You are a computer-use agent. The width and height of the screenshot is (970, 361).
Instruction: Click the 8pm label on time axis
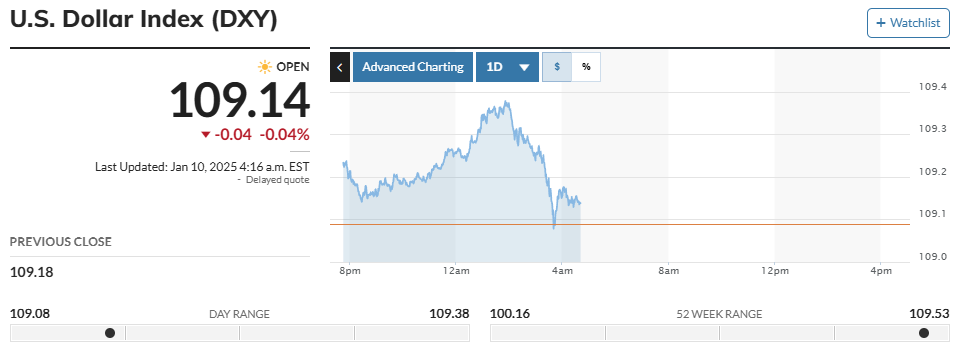coord(350,271)
